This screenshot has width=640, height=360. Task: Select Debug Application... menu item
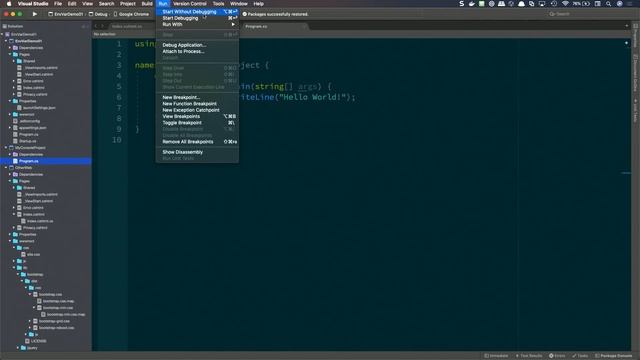(x=198, y=45)
